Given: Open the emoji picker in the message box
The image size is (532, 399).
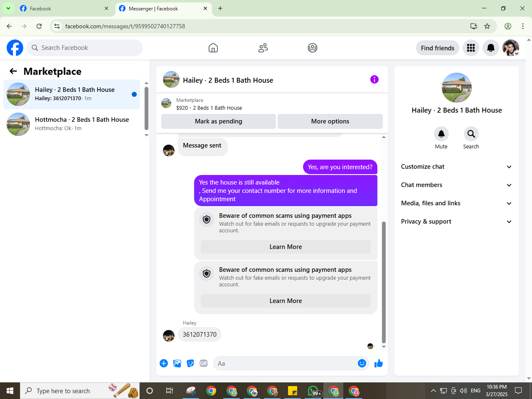Looking at the screenshot, I should pyautogui.click(x=362, y=363).
